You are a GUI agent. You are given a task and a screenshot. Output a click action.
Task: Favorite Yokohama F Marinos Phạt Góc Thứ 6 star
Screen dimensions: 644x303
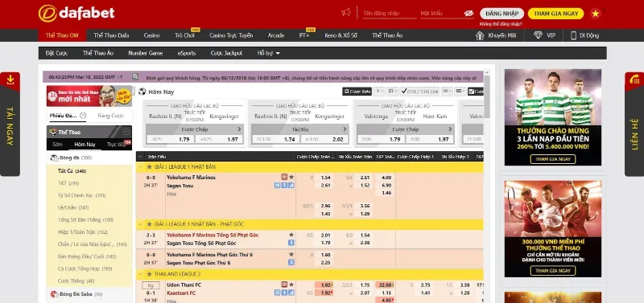[x=291, y=254]
